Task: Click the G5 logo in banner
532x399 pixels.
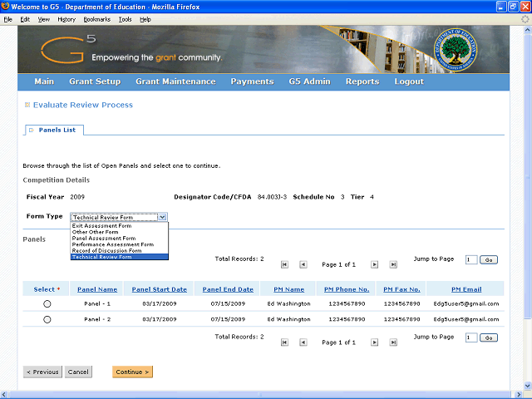Action: click(x=68, y=50)
